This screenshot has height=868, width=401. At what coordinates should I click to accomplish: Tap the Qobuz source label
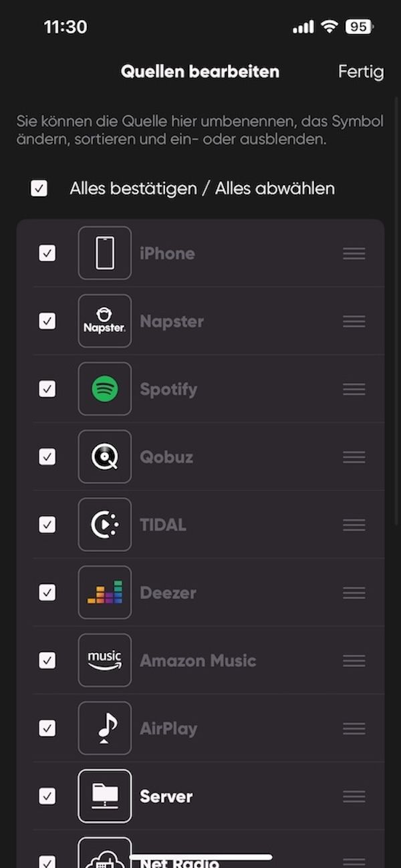166,457
